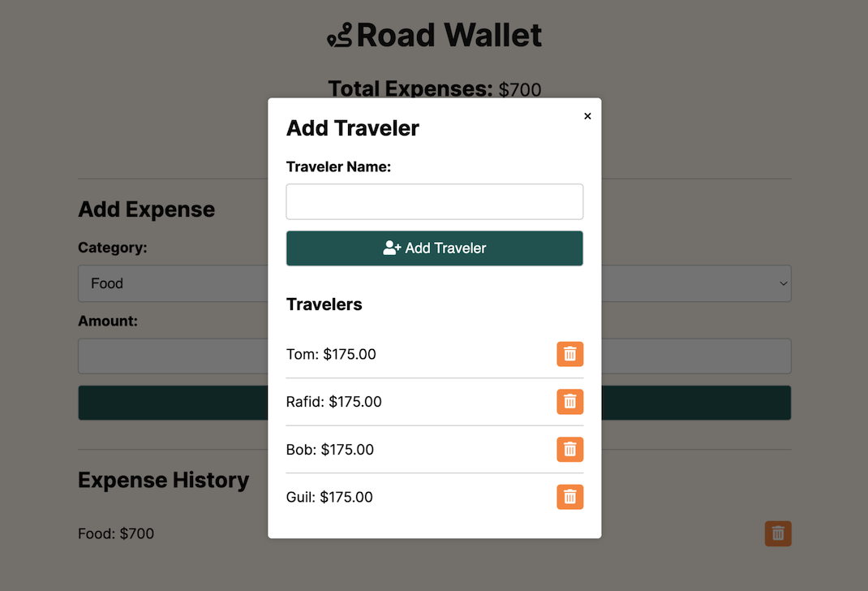The height and width of the screenshot is (591, 868).
Task: Select the Guil: $175.00 traveler row
Action: [329, 497]
